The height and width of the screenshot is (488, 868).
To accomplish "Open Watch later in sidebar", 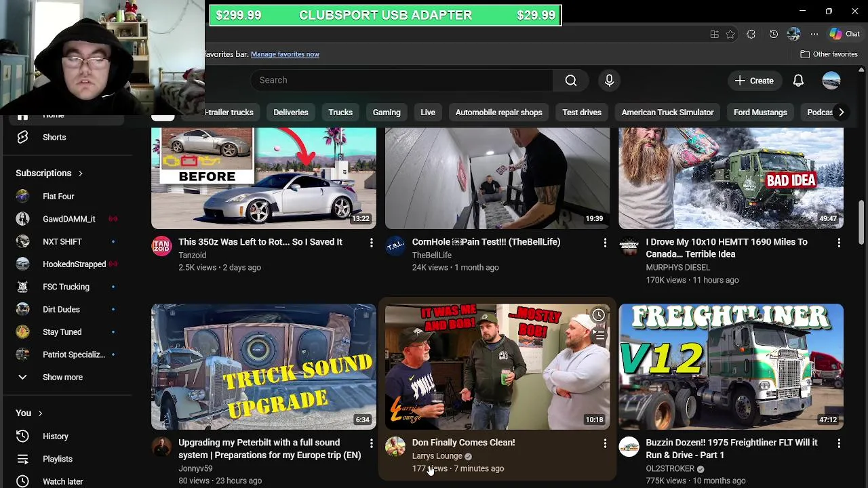I will (62, 481).
